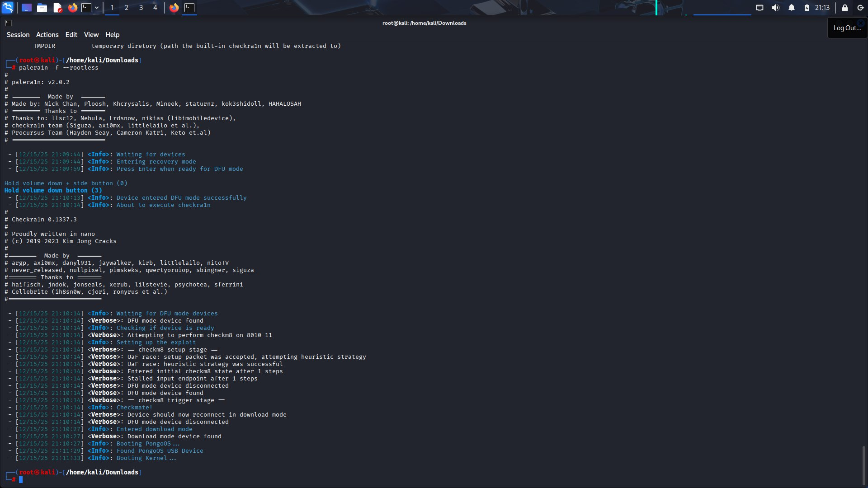This screenshot has height=488, width=868.
Task: Switch to workspace 2
Action: pyautogui.click(x=127, y=8)
